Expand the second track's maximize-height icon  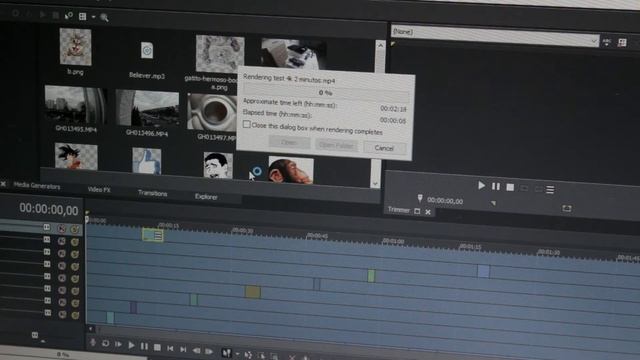coord(47,240)
